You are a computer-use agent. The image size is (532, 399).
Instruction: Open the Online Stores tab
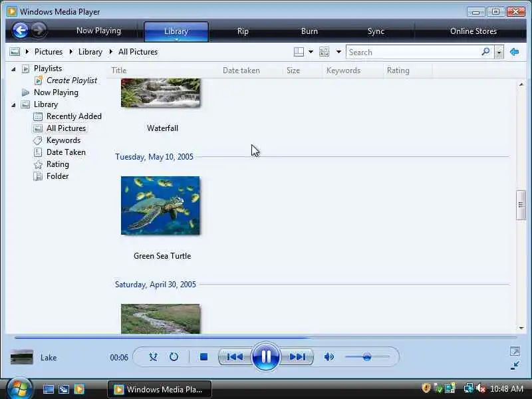(x=473, y=31)
